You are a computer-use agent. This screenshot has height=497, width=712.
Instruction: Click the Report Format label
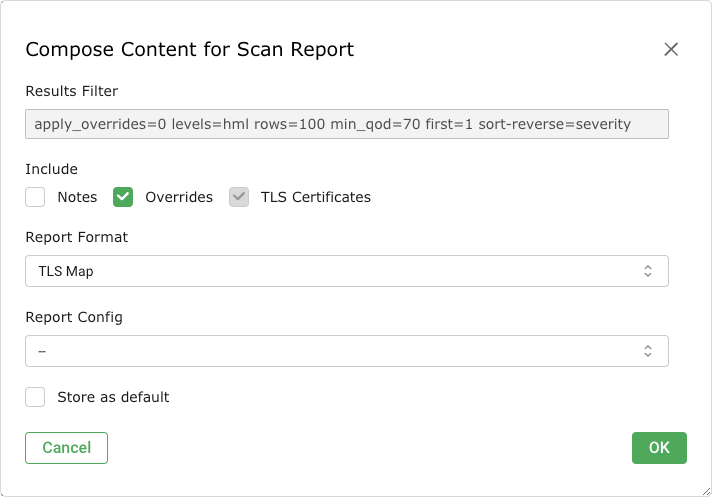pyautogui.click(x=77, y=237)
